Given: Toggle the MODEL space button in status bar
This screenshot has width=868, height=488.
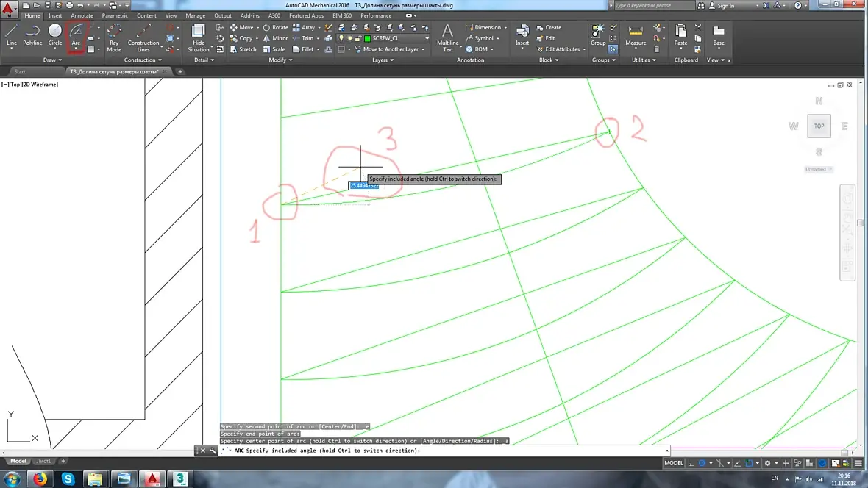Looking at the screenshot, I should [674, 463].
